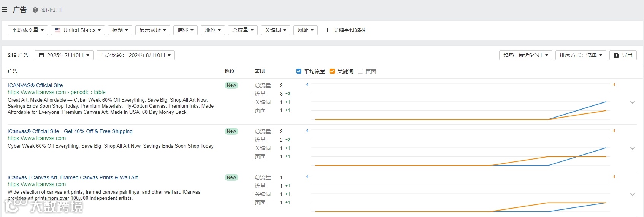Open the ICANVAS® Official Site ad link
Image resolution: width=644 pixels, height=217 pixels.
tap(35, 85)
